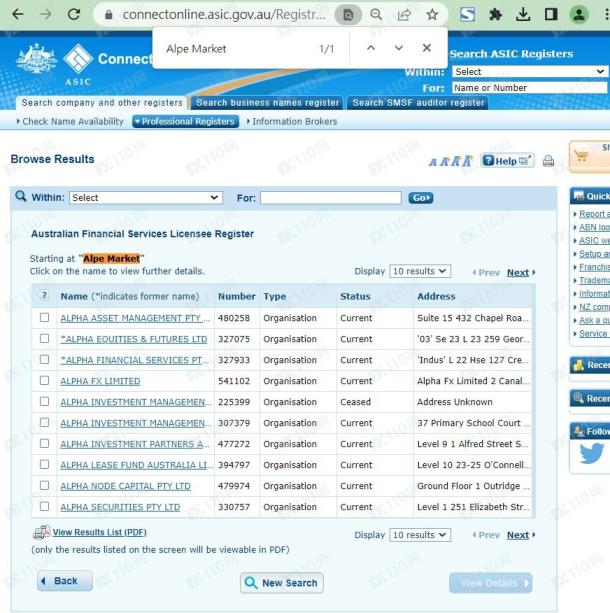Click the find-in-page icon in address bar
Image resolution: width=610 pixels, height=613 pixels.
(x=348, y=15)
